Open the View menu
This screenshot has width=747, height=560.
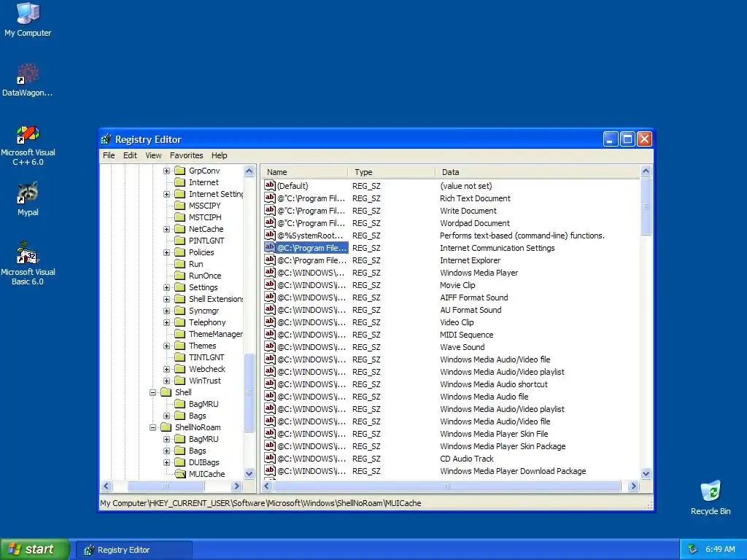click(153, 155)
